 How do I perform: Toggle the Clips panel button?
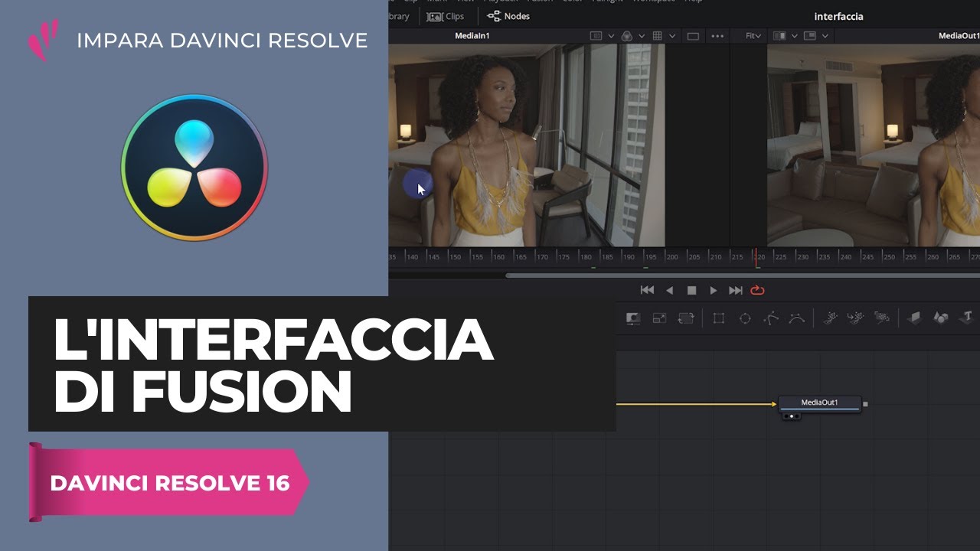pyautogui.click(x=446, y=16)
